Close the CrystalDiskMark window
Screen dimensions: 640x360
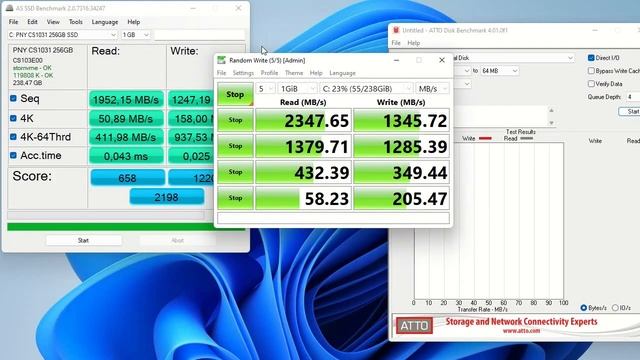442,60
